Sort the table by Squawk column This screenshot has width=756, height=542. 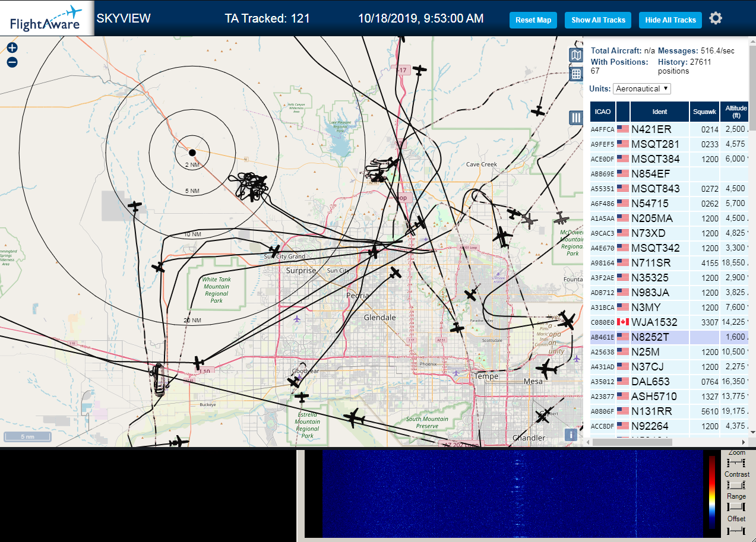[704, 111]
